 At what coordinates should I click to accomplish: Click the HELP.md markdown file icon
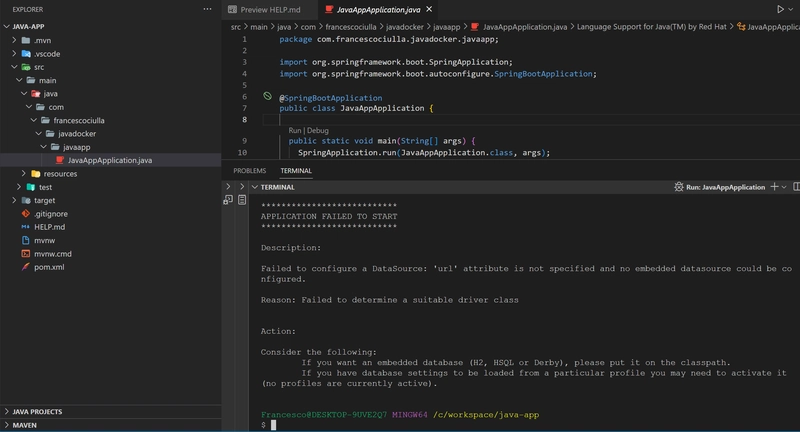(x=26, y=226)
